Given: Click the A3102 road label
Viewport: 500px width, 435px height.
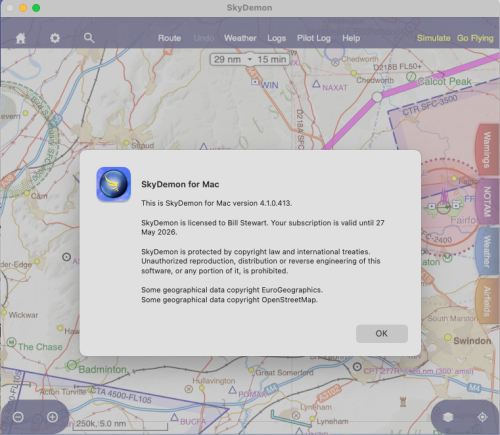Looking at the screenshot, I should 329,393.
